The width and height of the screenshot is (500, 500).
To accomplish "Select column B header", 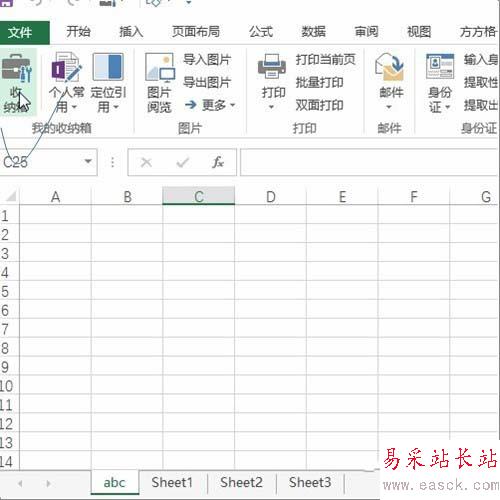I will click(127, 196).
